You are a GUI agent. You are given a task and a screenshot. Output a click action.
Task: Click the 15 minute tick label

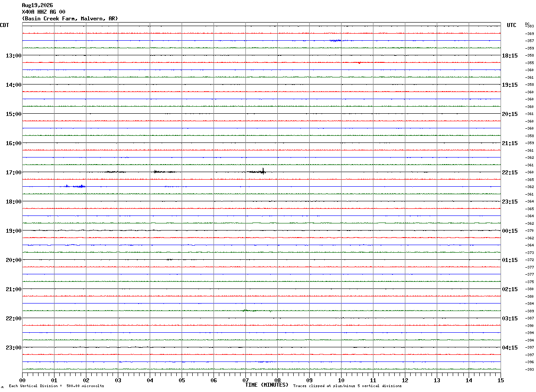[501, 380]
